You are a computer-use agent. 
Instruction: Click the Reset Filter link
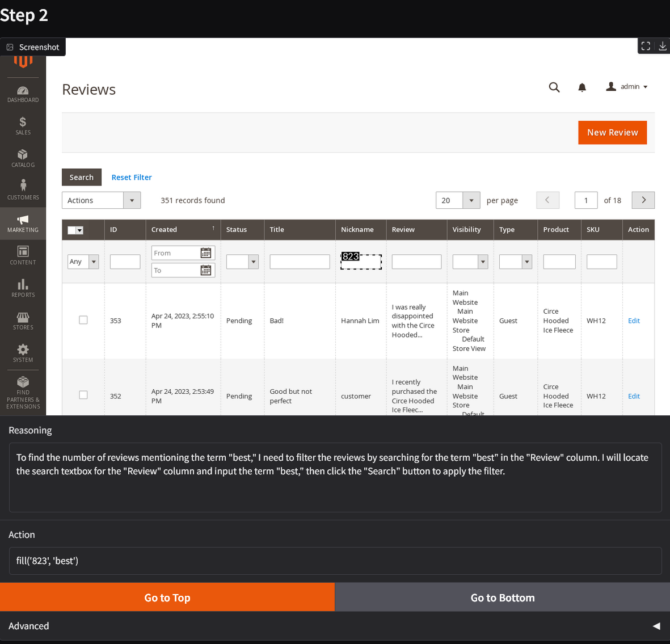tap(132, 178)
